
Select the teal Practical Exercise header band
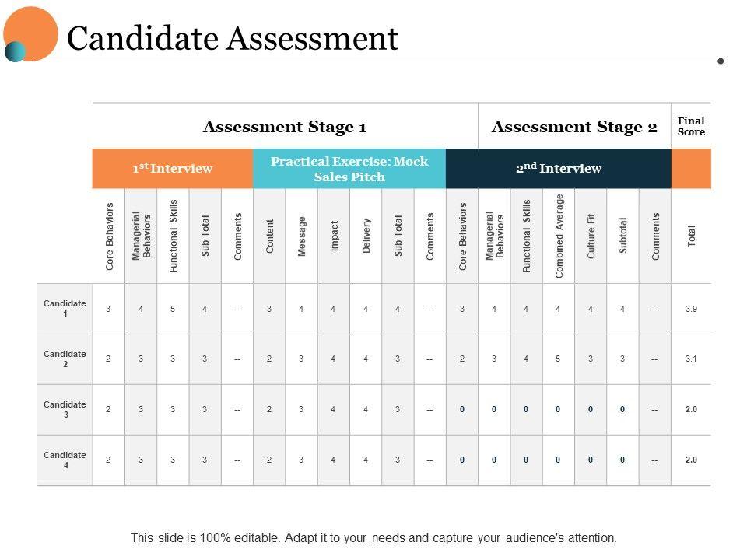[x=349, y=168]
